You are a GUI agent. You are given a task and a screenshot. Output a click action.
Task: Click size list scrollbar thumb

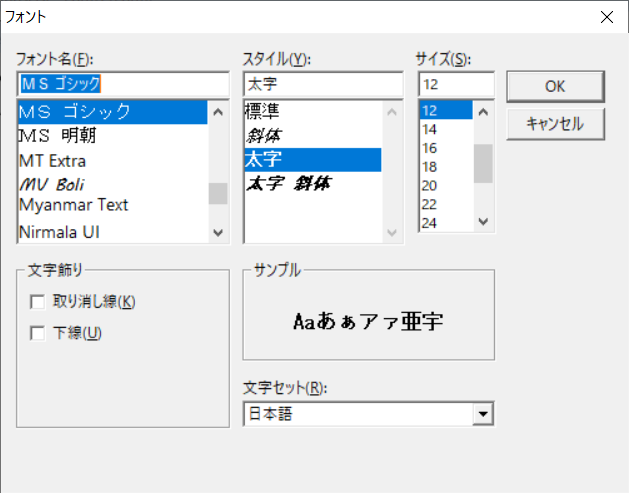coord(483,164)
